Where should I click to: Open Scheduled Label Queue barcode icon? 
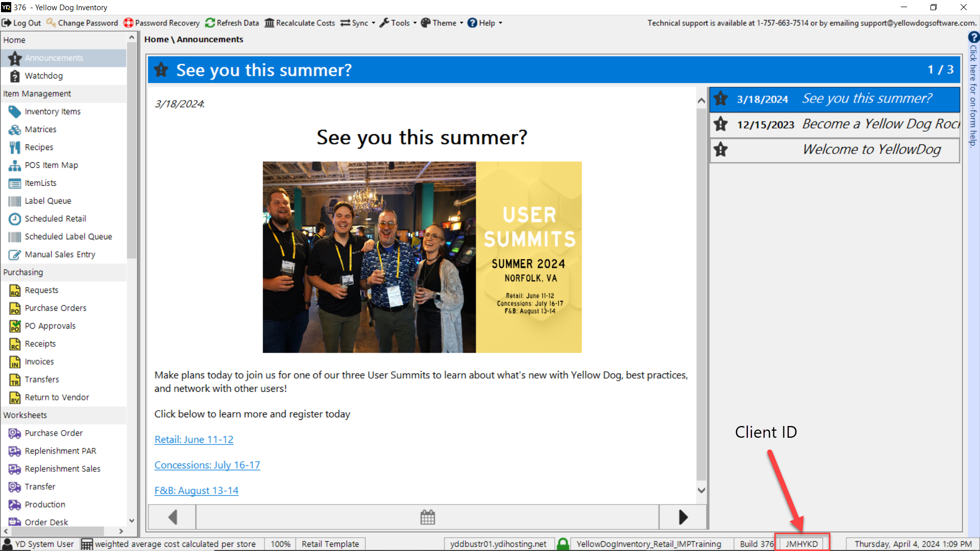coord(15,237)
